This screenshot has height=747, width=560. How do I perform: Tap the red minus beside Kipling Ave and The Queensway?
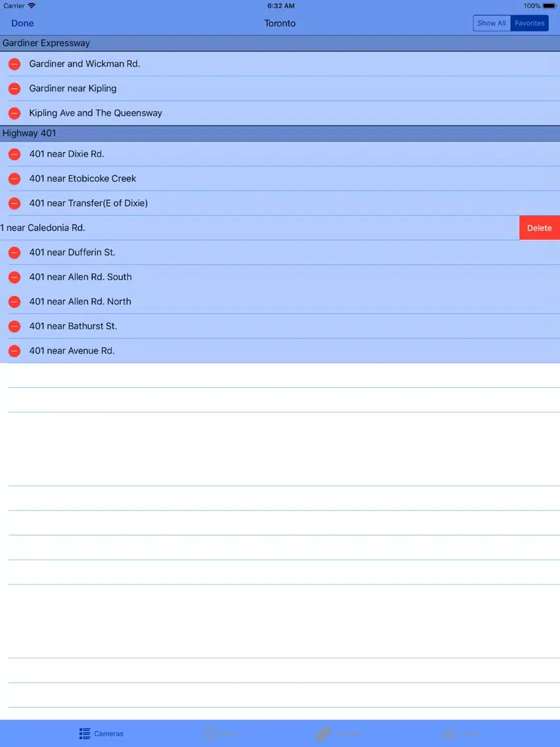[14, 113]
